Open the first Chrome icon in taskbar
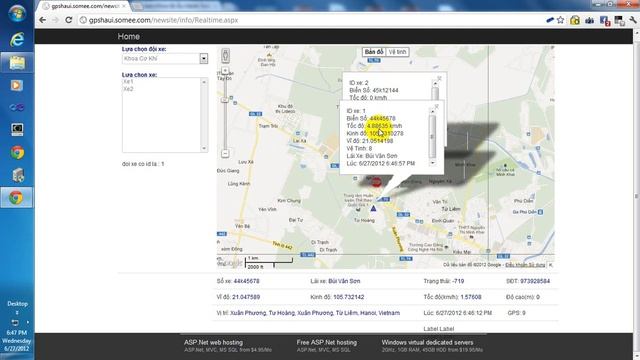Screen dimensions: 640x360 tap(17, 153)
